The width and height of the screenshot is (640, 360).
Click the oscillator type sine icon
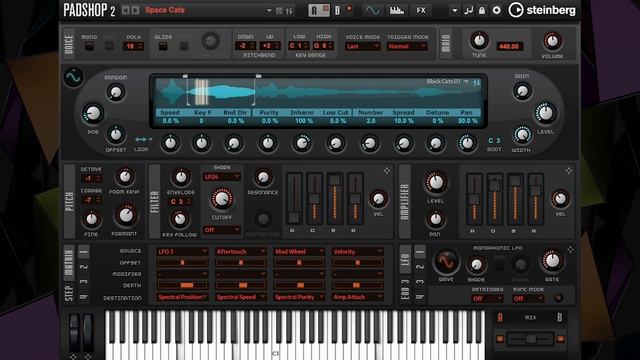[74, 77]
